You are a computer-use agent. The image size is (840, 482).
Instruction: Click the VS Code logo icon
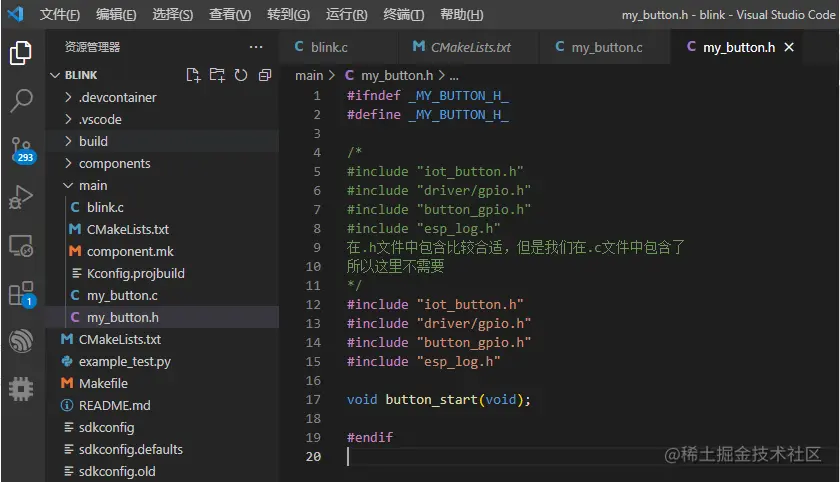click(16, 14)
